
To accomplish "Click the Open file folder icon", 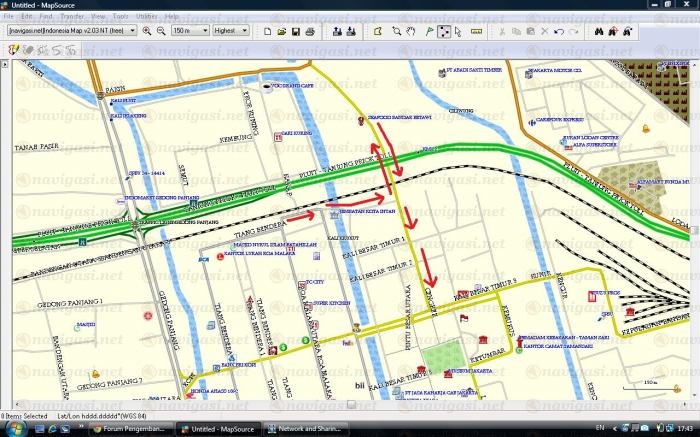I will click(x=282, y=31).
